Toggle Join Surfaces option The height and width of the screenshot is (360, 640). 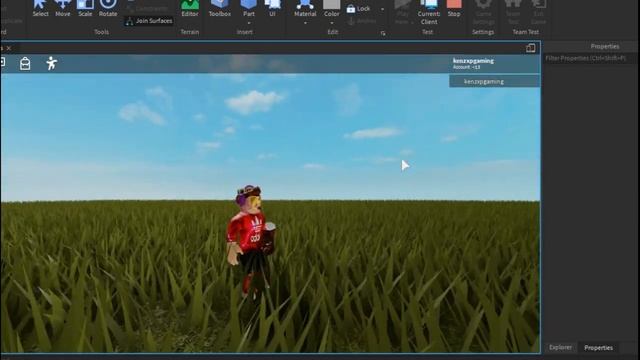149,21
